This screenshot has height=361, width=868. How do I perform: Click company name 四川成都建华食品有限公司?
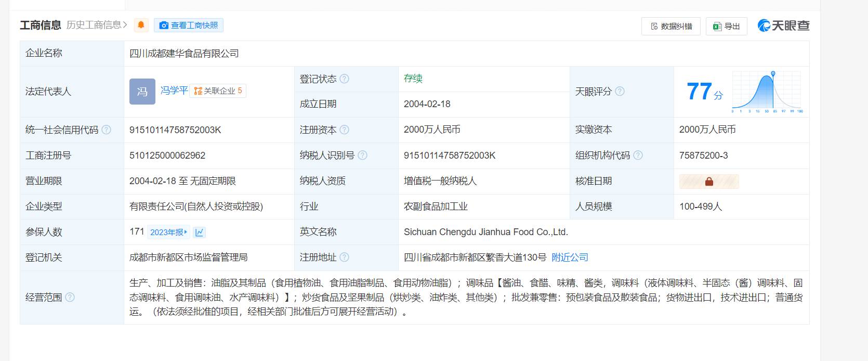(184, 53)
